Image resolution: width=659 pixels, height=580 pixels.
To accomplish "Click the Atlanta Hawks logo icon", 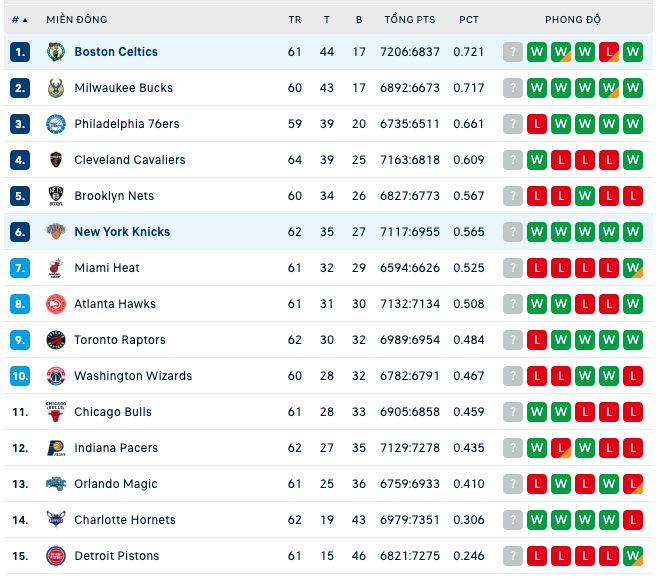I will pos(55,304).
